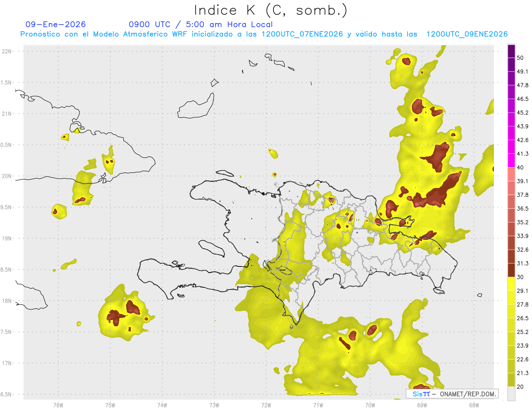
Task: Click the 71W longitude label
Action: click(318, 405)
